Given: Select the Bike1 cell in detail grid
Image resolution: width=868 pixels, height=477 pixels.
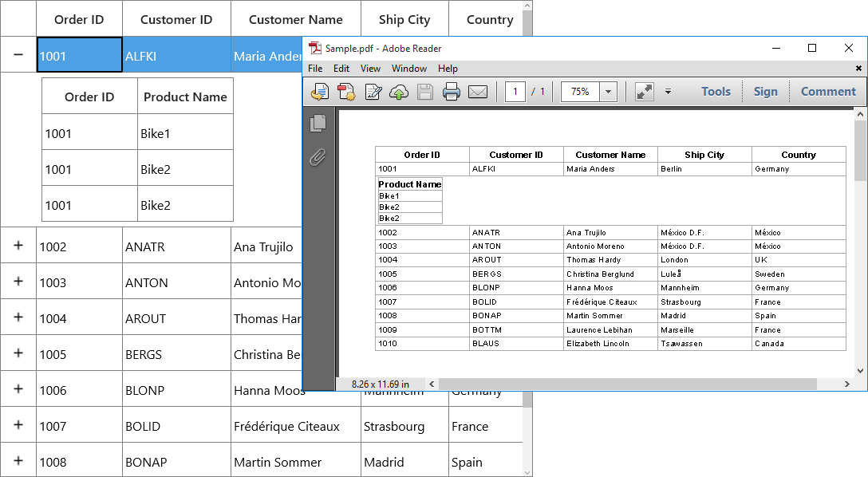Looking at the screenshot, I should click(x=185, y=132).
